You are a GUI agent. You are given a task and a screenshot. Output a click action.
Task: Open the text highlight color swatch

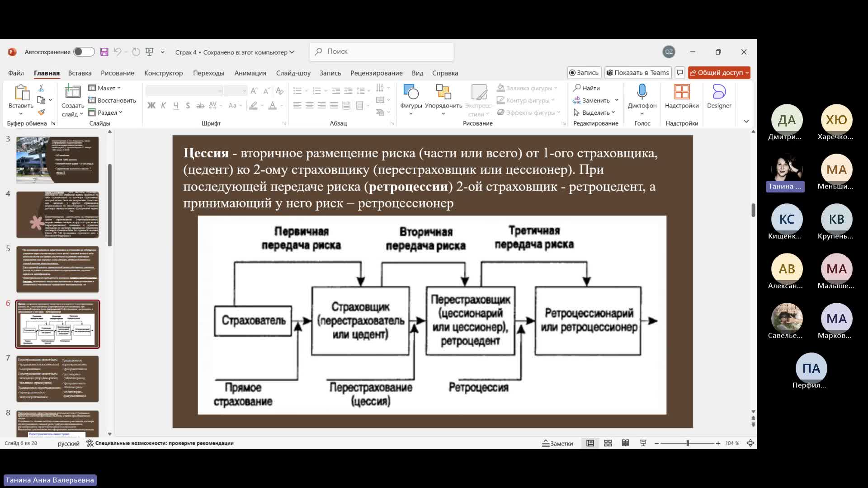tap(254, 106)
